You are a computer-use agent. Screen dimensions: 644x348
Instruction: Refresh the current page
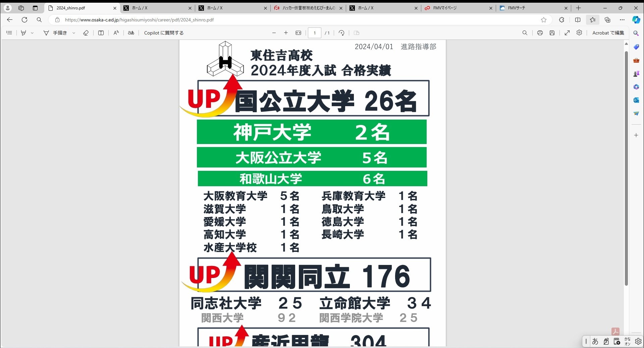[24, 20]
